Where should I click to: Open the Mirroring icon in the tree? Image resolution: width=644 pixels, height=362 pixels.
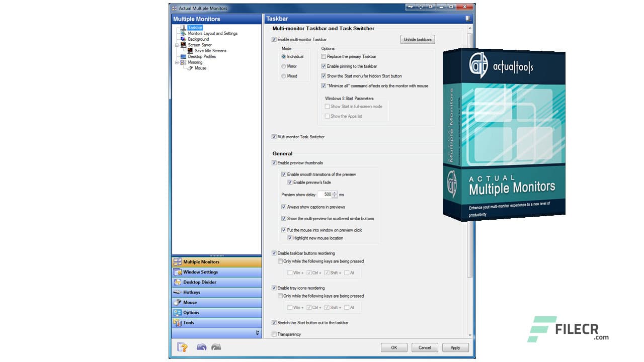[183, 62]
